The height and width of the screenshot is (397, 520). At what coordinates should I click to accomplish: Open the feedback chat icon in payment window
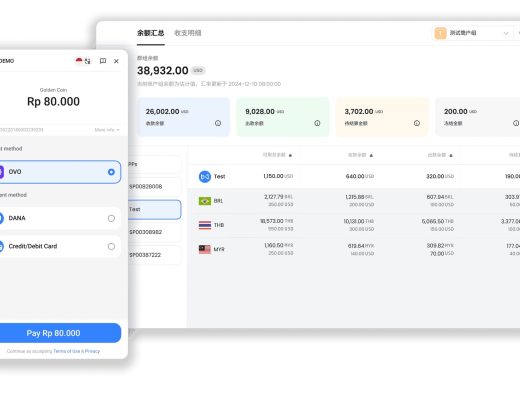click(x=103, y=61)
